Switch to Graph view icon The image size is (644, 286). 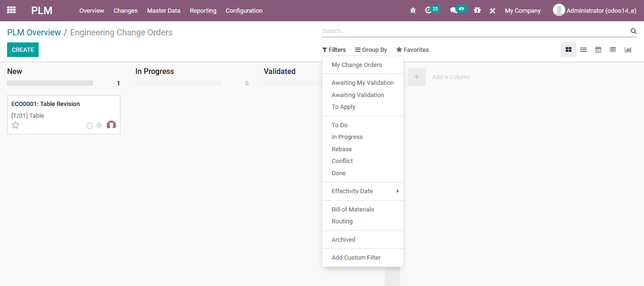pyautogui.click(x=628, y=49)
